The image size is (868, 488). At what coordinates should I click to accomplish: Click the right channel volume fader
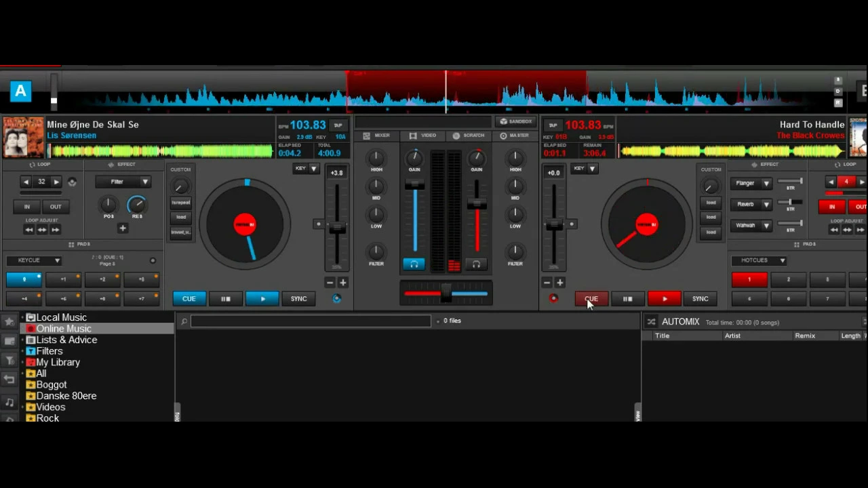pyautogui.click(x=477, y=204)
